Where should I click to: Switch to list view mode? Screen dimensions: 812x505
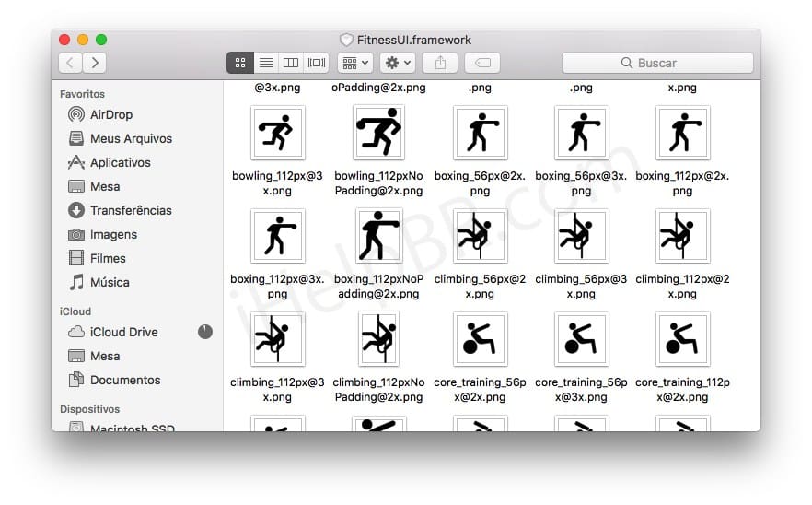tap(265, 63)
